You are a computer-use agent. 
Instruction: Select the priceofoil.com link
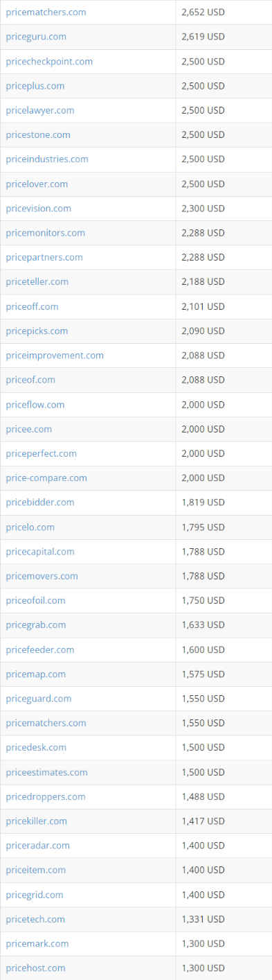pyautogui.click(x=35, y=600)
